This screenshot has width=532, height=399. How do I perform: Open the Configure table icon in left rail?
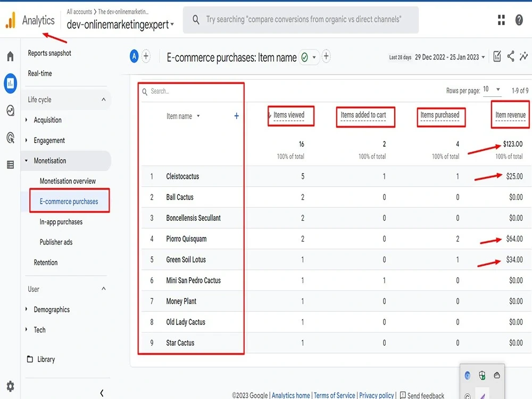click(x=11, y=165)
